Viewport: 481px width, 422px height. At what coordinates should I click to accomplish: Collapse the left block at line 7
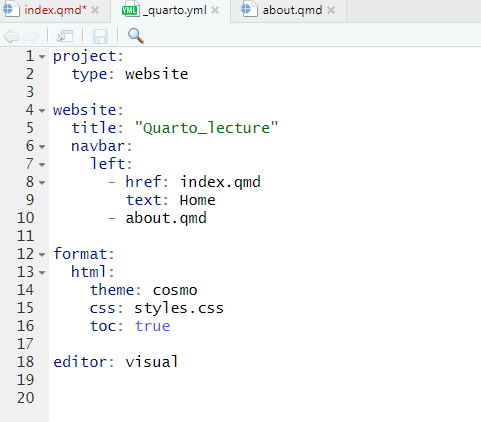[x=42, y=165]
